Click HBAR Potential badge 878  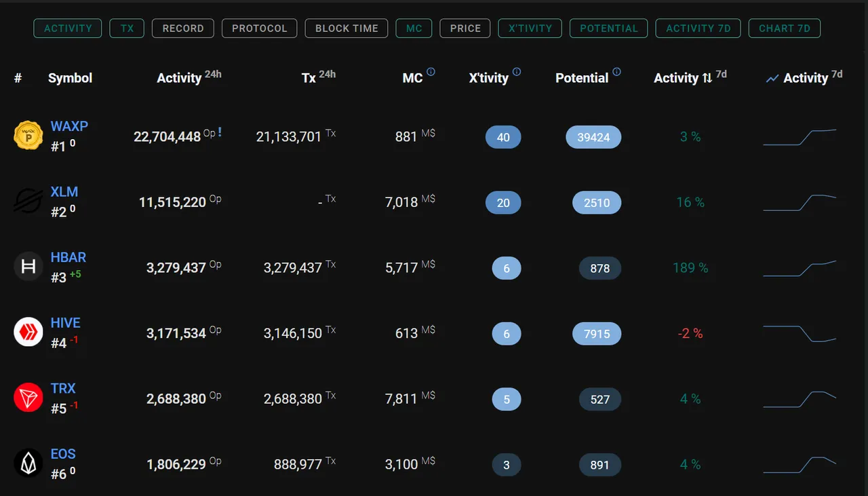(600, 269)
